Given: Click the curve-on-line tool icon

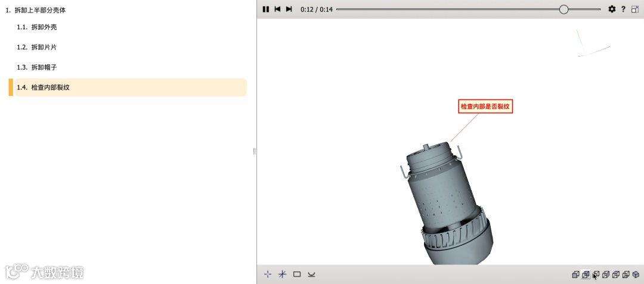Looking at the screenshot, I should [x=311, y=274].
